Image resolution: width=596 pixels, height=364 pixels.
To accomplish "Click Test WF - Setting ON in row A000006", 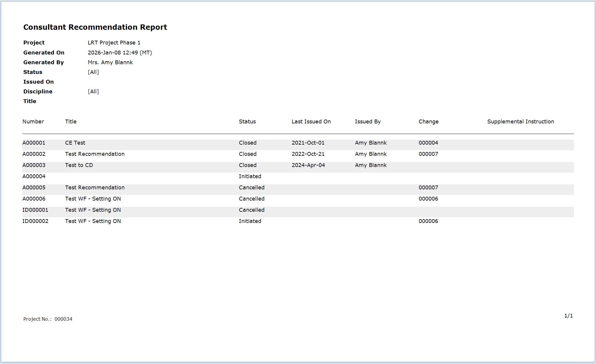I will coord(93,199).
